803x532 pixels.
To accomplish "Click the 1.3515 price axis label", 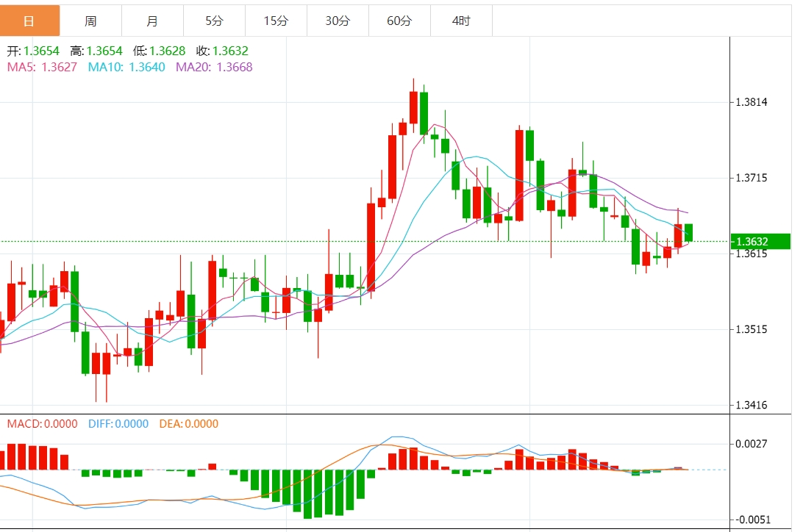I will tap(752, 329).
